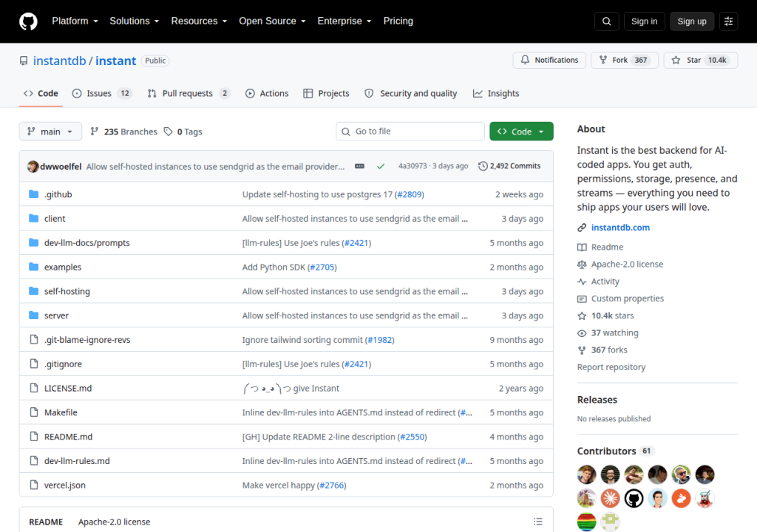This screenshot has width=757, height=532.
Task: Click the .github folder icon
Action: [34, 194]
